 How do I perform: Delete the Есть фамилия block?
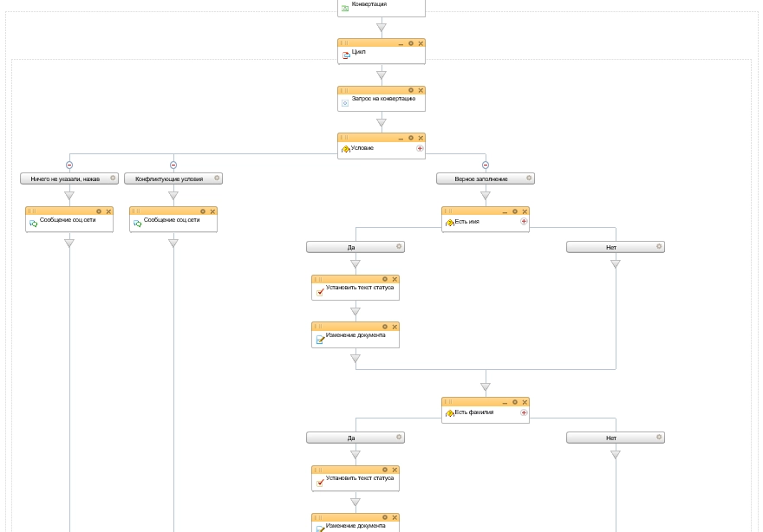point(525,402)
